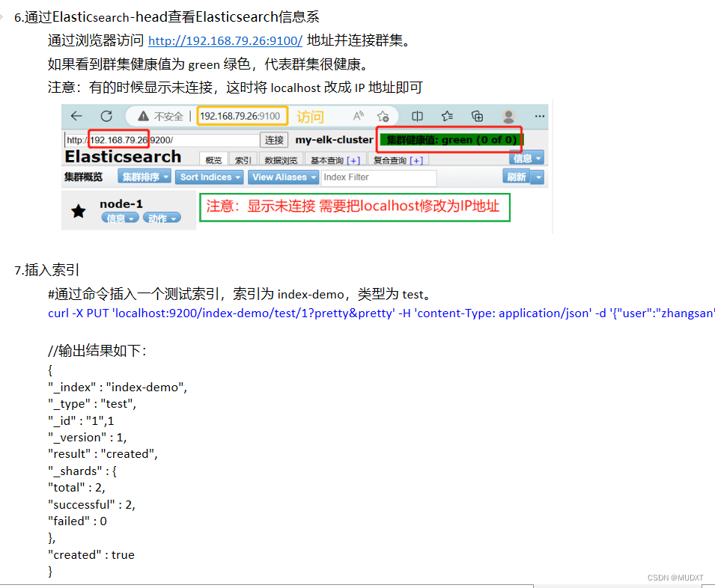The height and width of the screenshot is (588, 715).
Task: Open the 基本查询 basic query tab
Action: click(335, 160)
